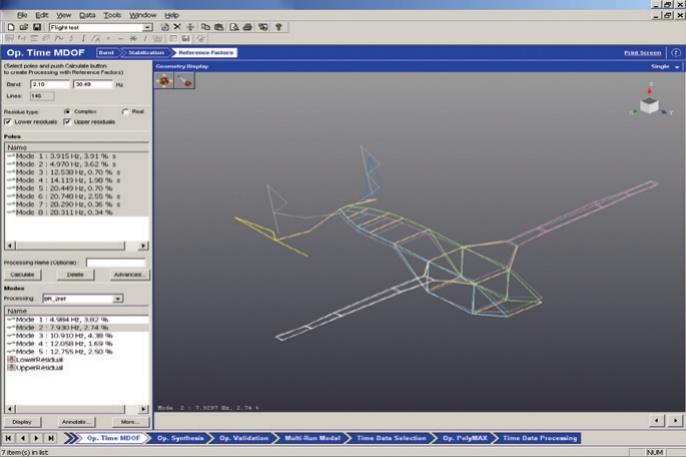Jump to last workflow step arrow
Screen dimensions: 686x457
pyautogui.click(x=51, y=438)
